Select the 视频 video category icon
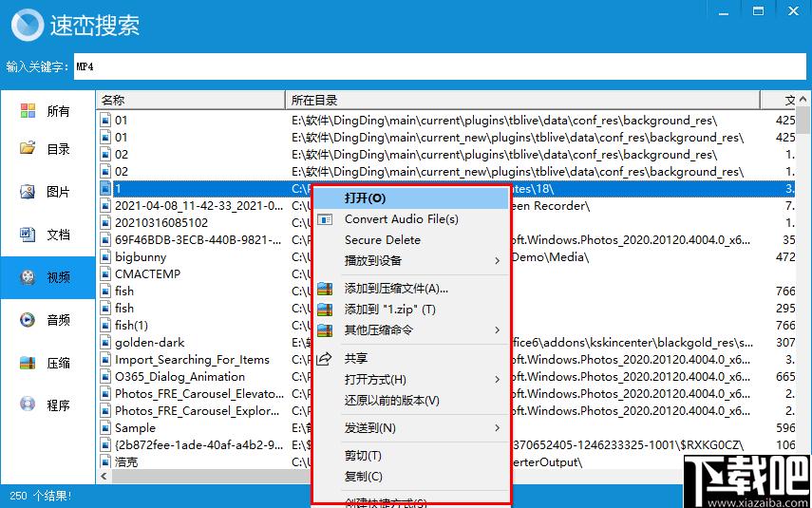Screen dimensions: 812x508 28,277
